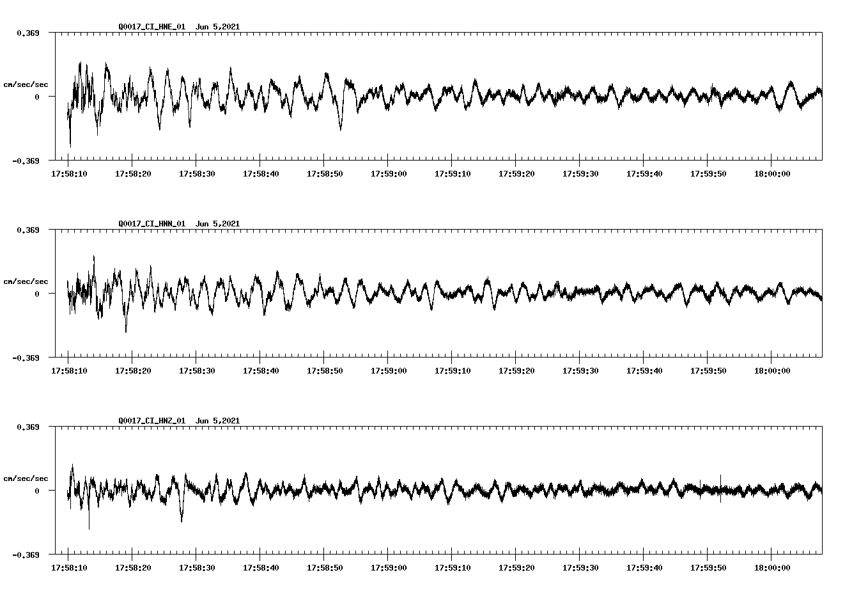Click the cm/sec/sec unit label of HNE plot

pyautogui.click(x=26, y=84)
